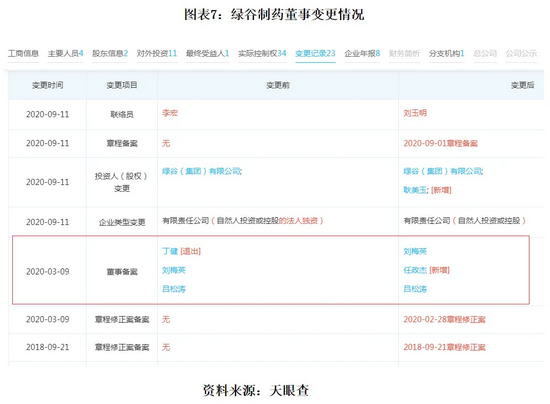Click the 李宏 name link
The width and height of the screenshot is (550, 404).
(x=170, y=113)
